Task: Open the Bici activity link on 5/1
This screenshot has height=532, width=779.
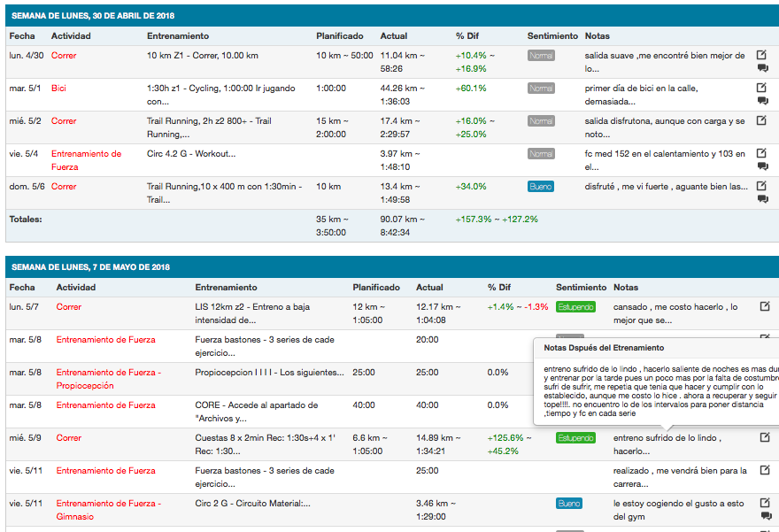Action: [58, 89]
